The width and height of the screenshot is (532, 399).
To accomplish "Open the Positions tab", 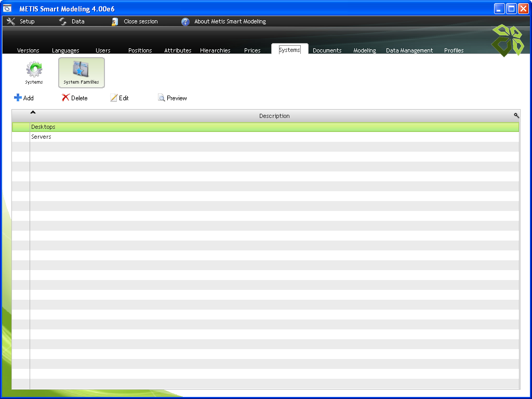I will (140, 50).
